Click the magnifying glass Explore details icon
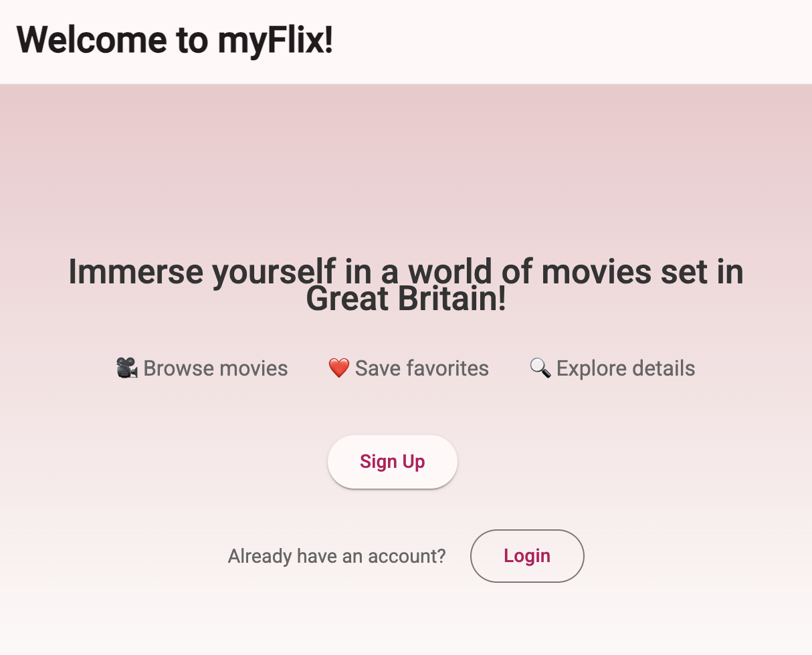 coord(540,368)
